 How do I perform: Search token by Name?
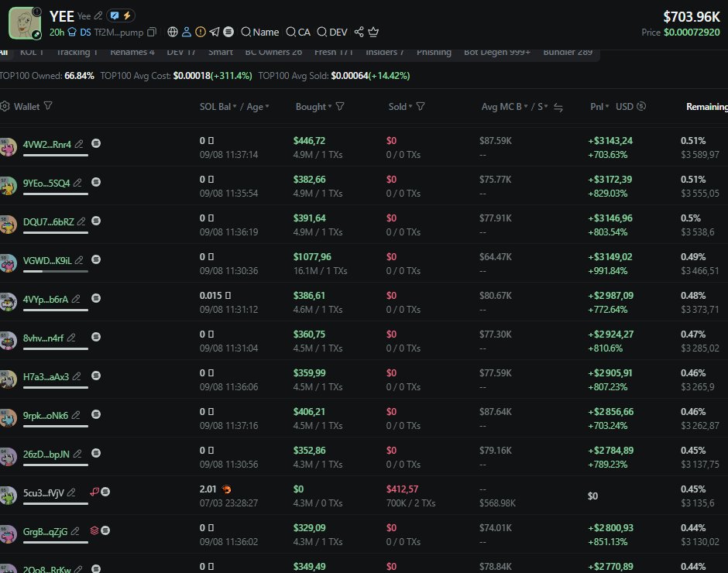(260, 32)
